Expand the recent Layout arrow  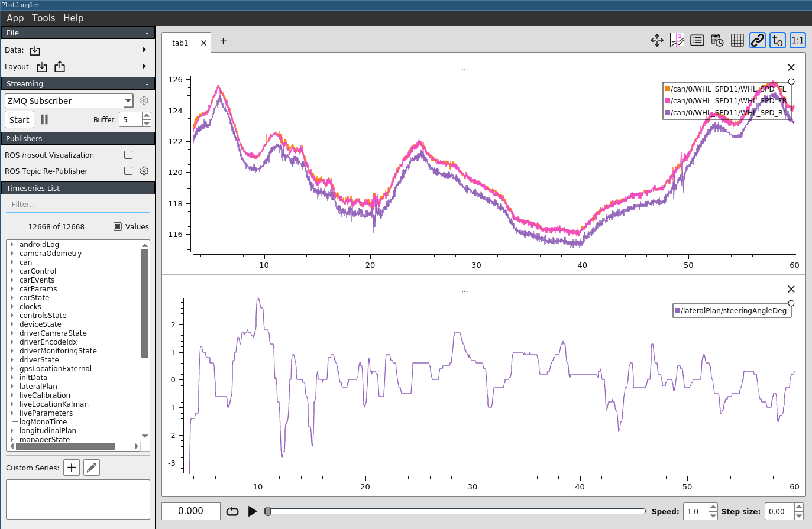[144, 66]
